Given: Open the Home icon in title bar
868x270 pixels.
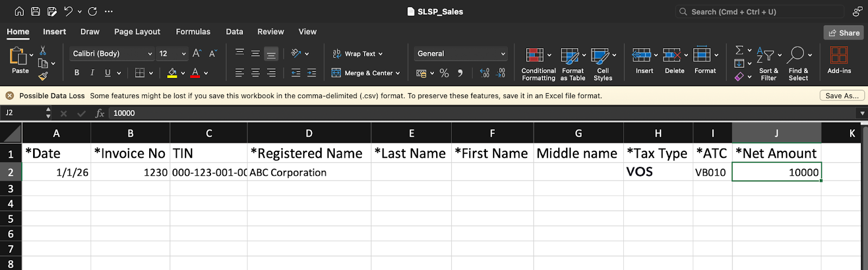Looking at the screenshot, I should click(x=19, y=11).
